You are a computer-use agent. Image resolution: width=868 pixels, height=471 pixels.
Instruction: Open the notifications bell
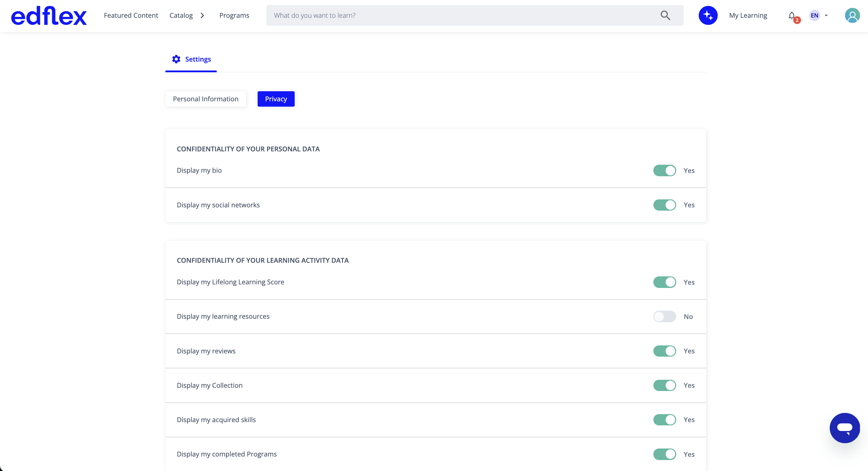[x=792, y=15]
